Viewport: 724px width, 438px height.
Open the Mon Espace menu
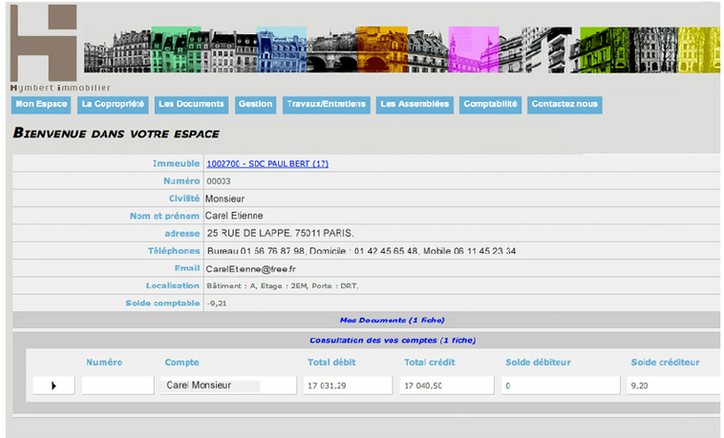[41, 105]
